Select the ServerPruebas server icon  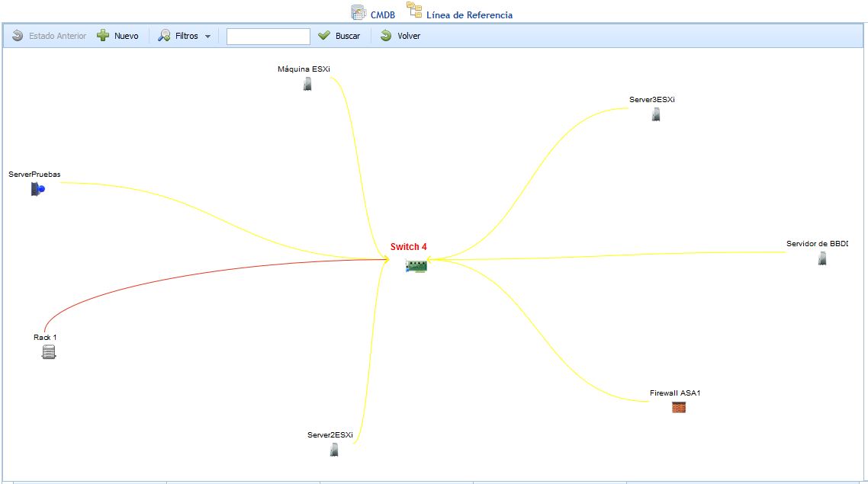click(x=37, y=188)
